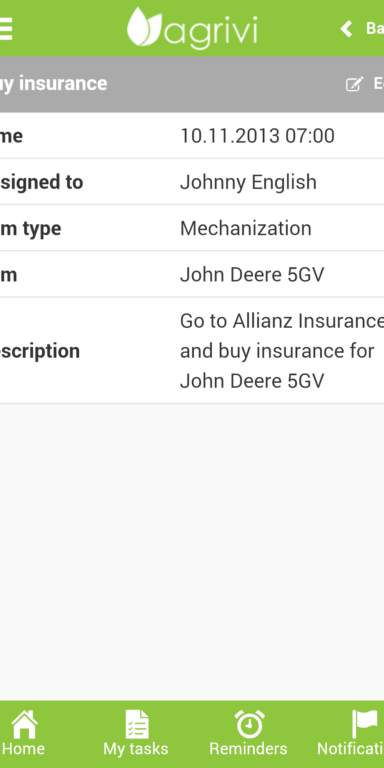
Task: Tap the back chevron arrow
Action: pyautogui.click(x=346, y=29)
